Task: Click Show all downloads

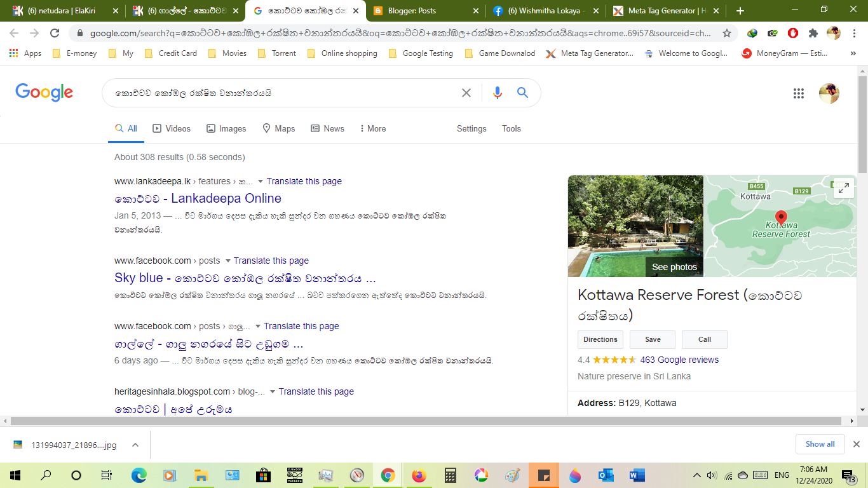Action: click(820, 444)
